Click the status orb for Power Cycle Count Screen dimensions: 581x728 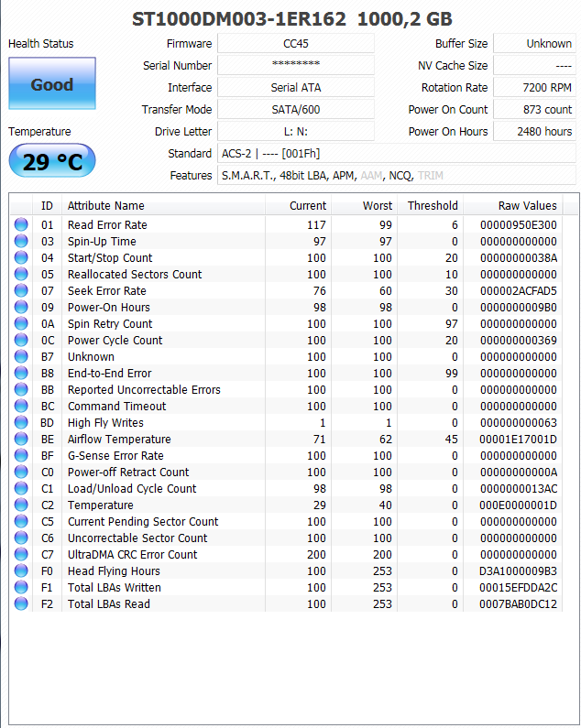[21, 340]
